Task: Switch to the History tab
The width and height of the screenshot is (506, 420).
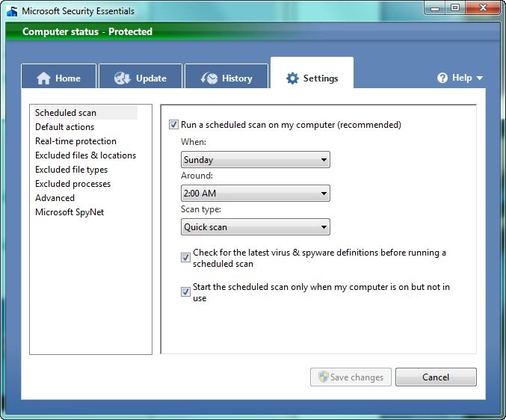Action: click(226, 76)
